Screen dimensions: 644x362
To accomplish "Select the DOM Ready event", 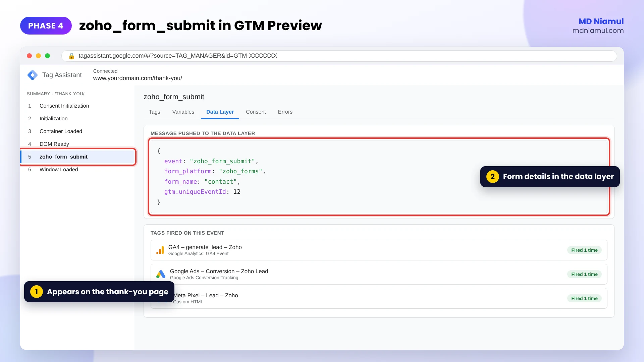I will pyautogui.click(x=77, y=144).
